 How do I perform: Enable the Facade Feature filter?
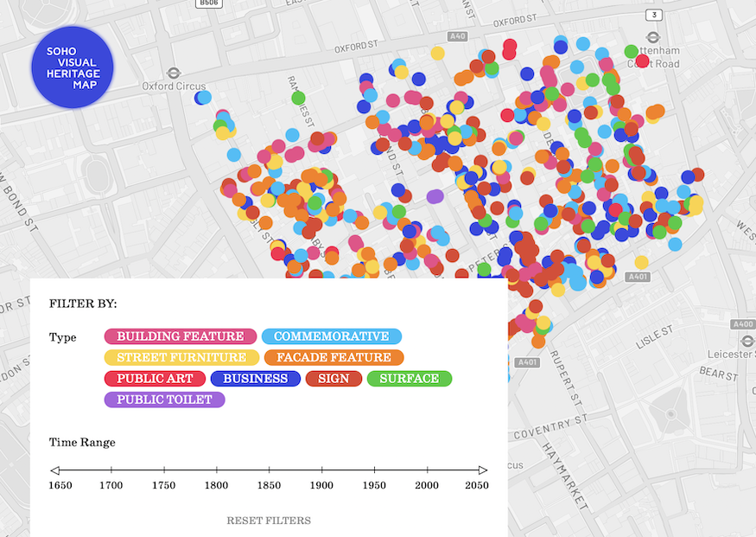(334, 357)
